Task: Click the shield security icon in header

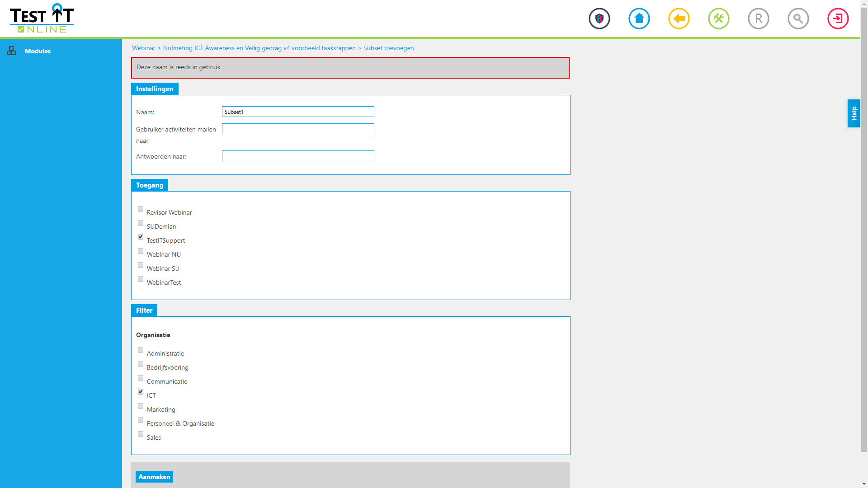Action: point(599,19)
